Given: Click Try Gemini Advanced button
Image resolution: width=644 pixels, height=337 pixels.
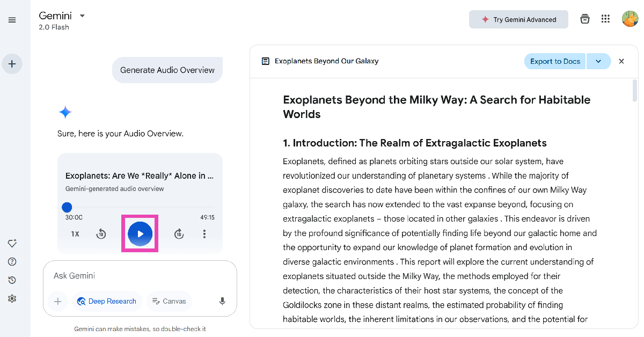Looking at the screenshot, I should [518, 19].
